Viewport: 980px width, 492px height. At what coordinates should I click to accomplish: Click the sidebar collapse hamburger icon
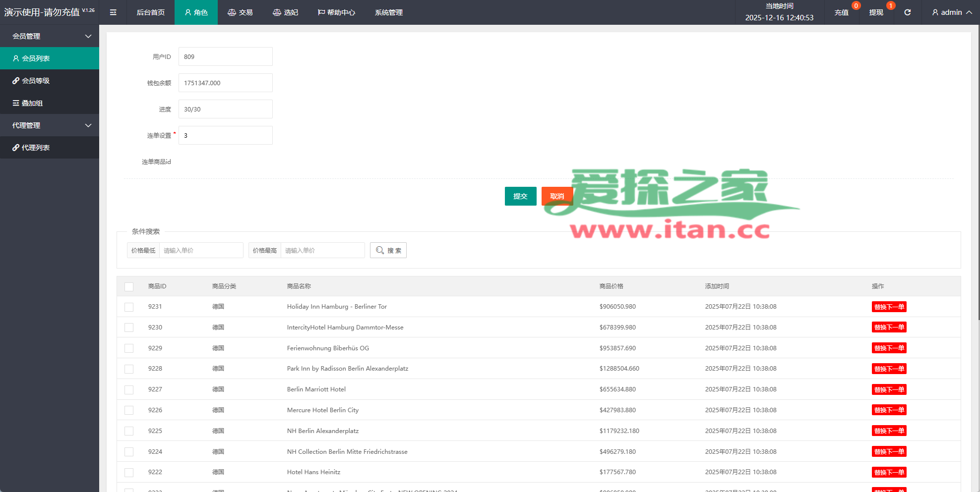coord(113,12)
